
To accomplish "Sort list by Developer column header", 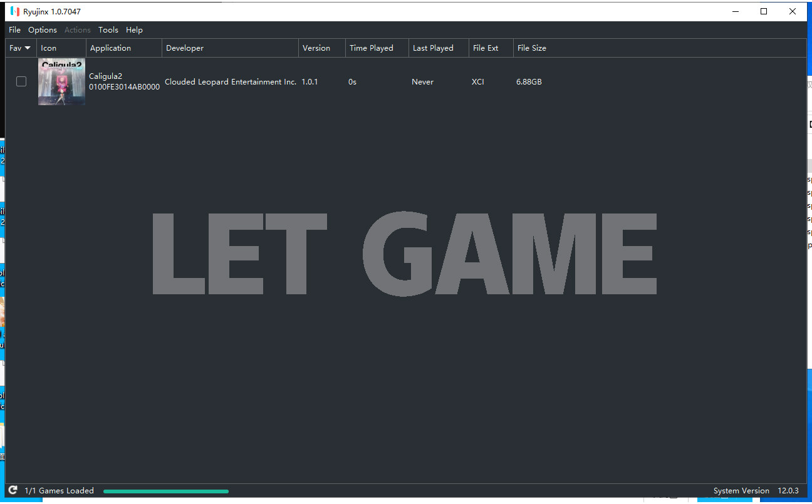I will [x=185, y=48].
